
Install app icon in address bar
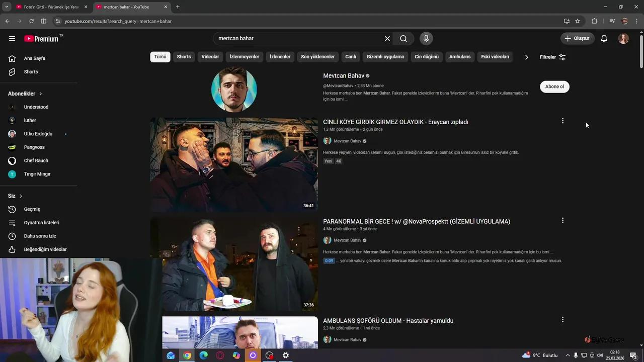point(567,21)
